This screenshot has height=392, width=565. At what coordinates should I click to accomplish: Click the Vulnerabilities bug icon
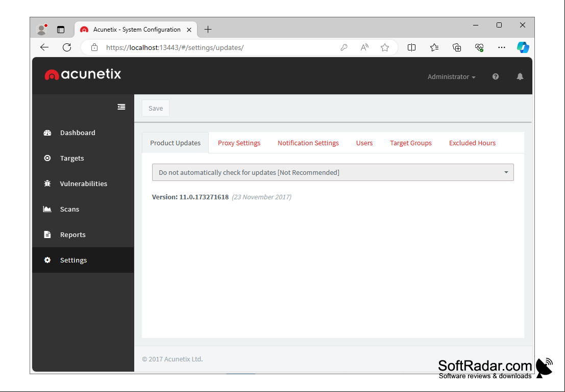tap(47, 184)
